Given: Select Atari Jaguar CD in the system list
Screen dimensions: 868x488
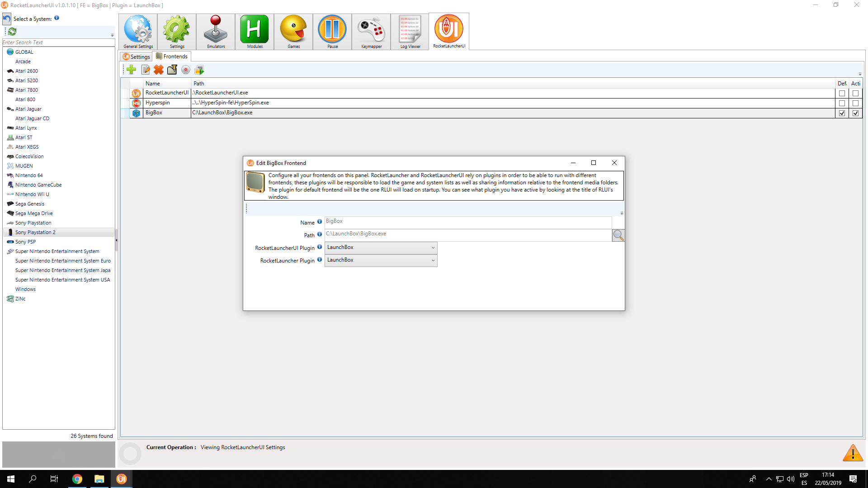Looking at the screenshot, I should (32, 118).
